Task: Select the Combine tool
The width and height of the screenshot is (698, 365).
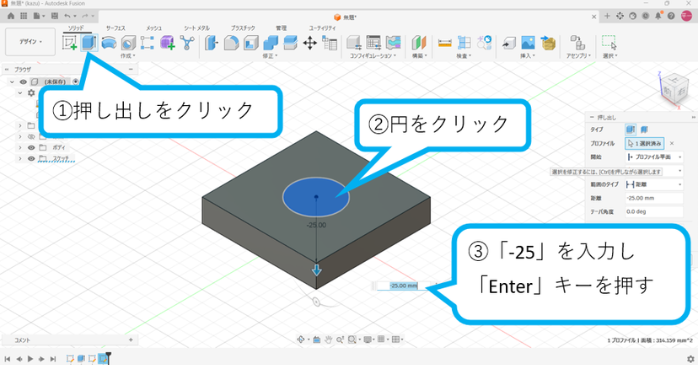Action: coord(271,43)
